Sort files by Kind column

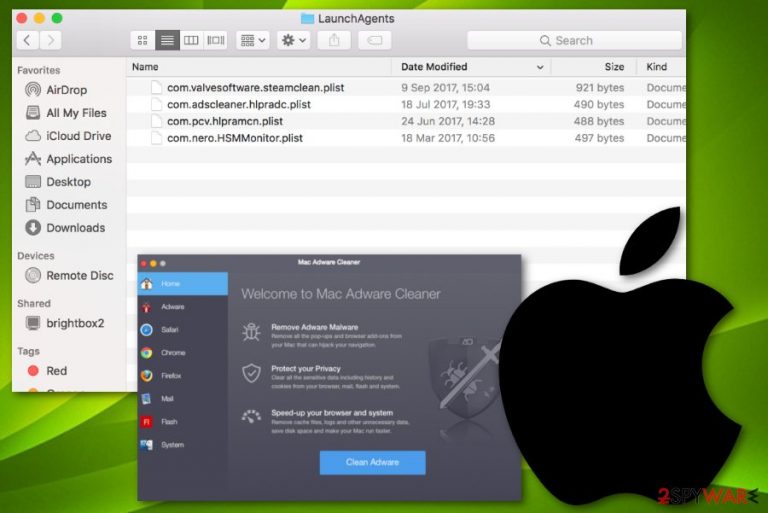661,67
